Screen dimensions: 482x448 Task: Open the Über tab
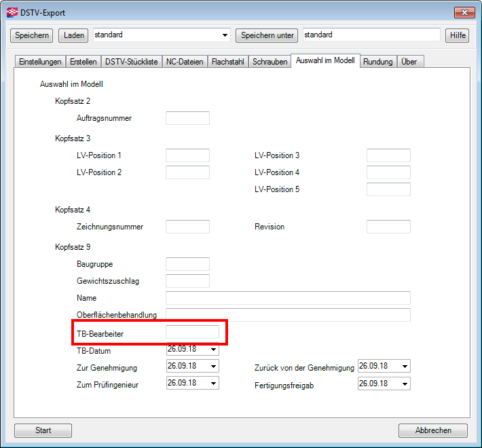click(409, 62)
